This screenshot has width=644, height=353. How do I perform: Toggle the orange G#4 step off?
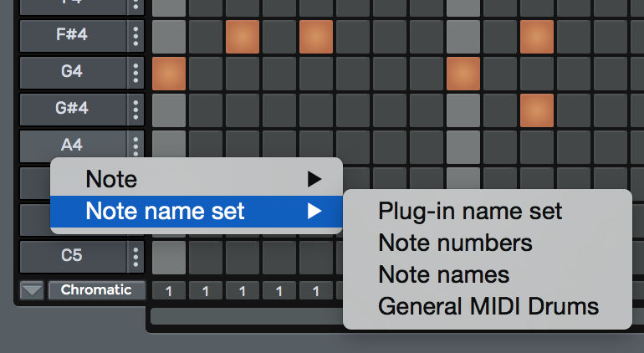[x=537, y=110]
